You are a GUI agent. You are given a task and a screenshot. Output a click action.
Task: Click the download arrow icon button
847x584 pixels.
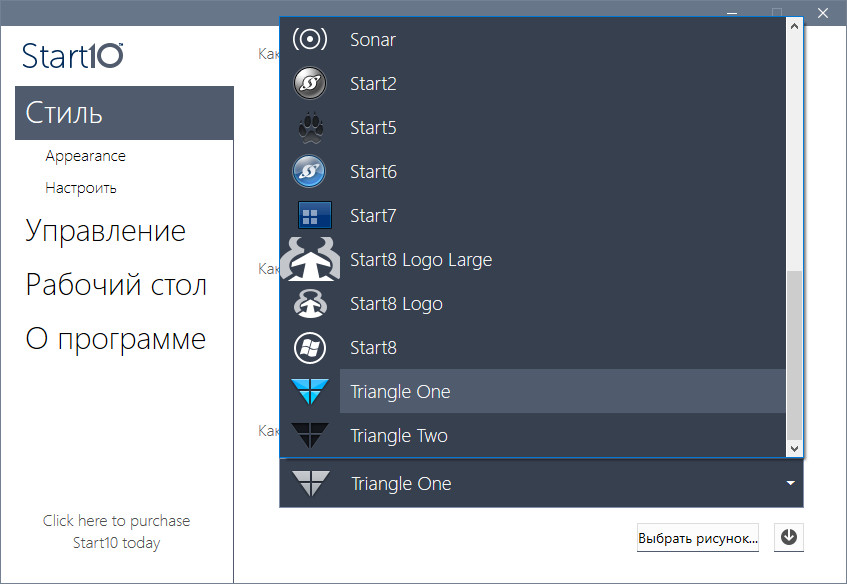[789, 537]
